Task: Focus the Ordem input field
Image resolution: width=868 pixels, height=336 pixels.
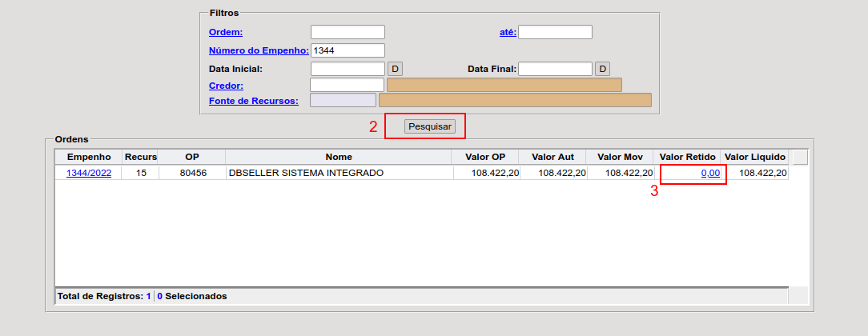Action: tap(348, 32)
